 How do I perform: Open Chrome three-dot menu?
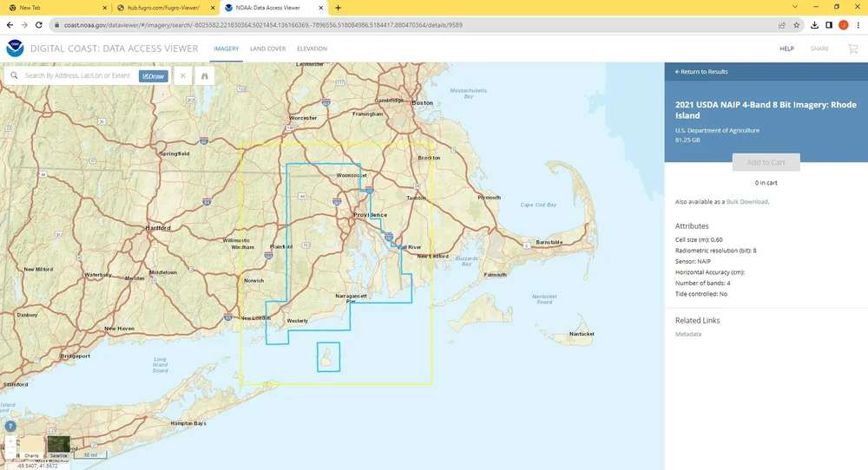click(858, 25)
